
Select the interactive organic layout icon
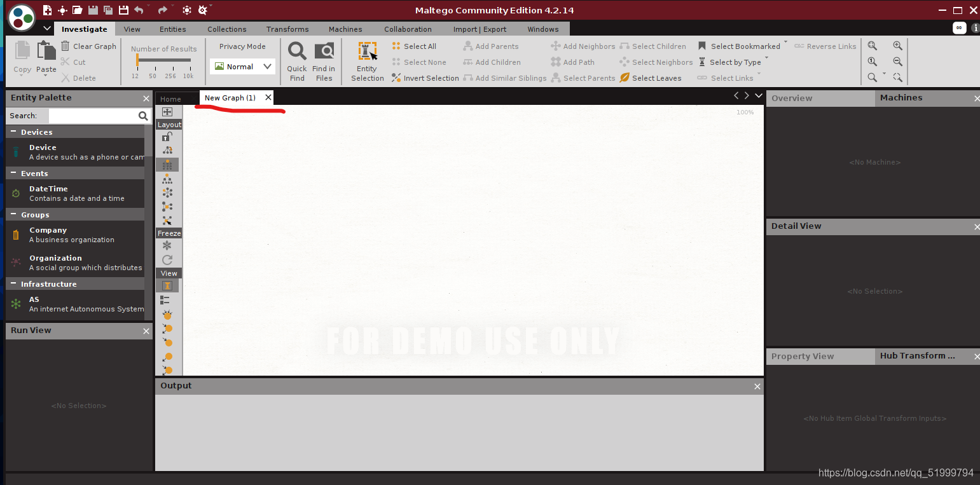167,221
